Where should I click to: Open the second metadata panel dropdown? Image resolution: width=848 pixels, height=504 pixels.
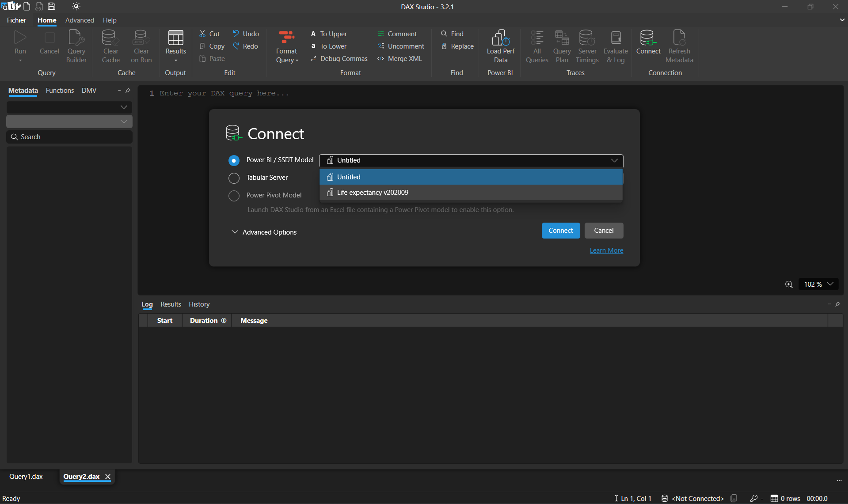coord(69,121)
